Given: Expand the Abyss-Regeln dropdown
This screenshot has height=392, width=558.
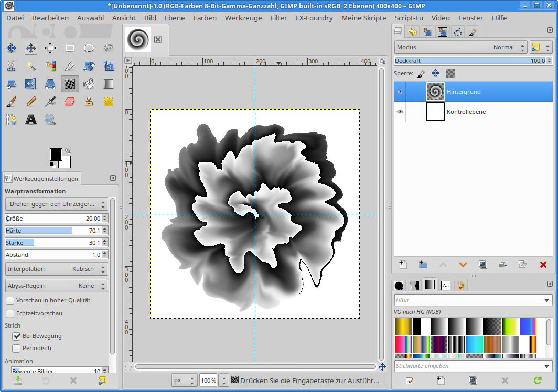Looking at the screenshot, I should [56, 286].
